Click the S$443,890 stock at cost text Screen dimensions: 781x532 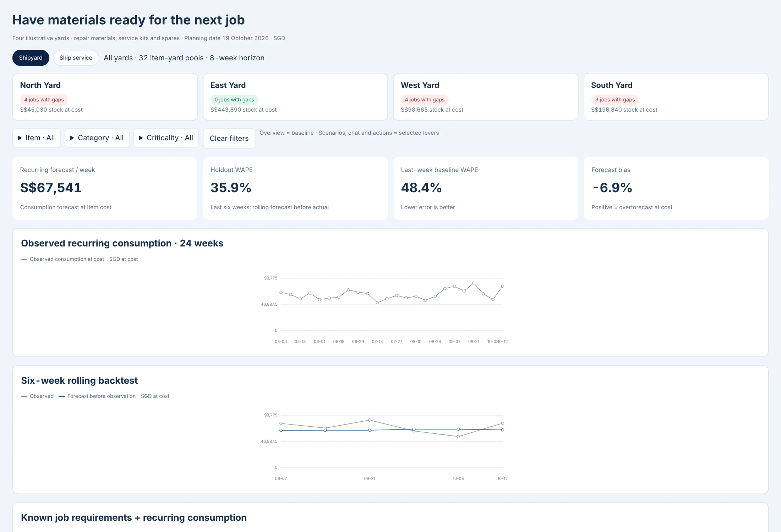pyautogui.click(x=244, y=110)
